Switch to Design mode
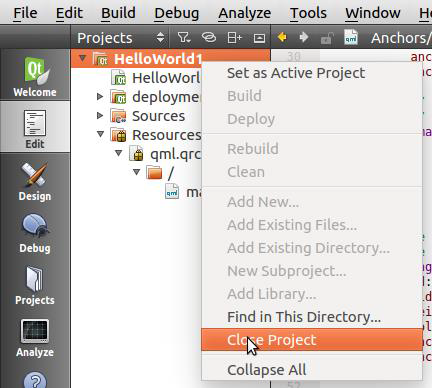Viewport: 432px width, 388px height. click(35, 181)
